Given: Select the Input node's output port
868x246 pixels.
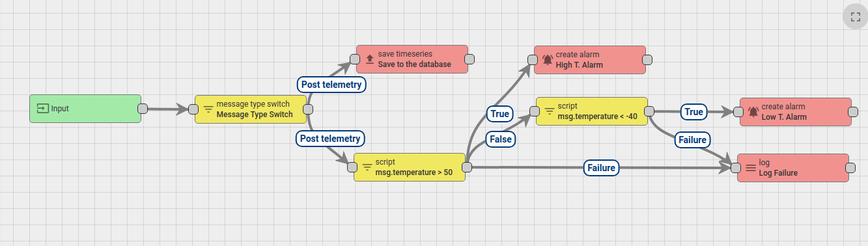Looking at the screenshot, I should [x=143, y=109].
